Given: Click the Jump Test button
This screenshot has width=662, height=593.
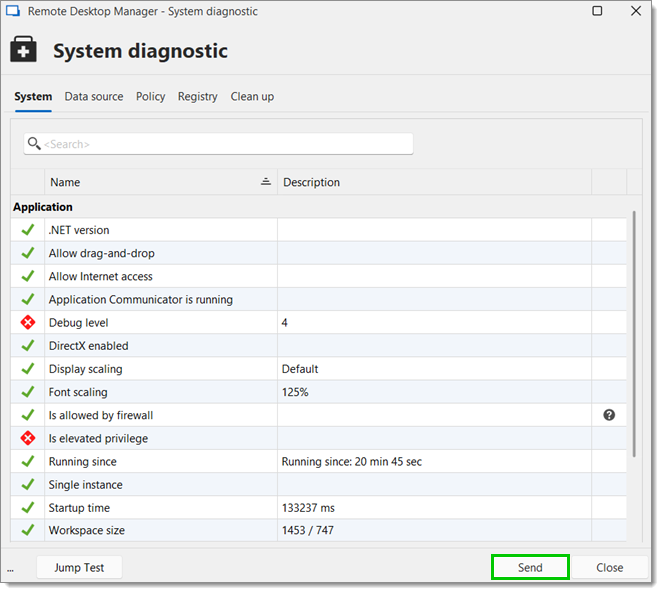Looking at the screenshot, I should click(x=79, y=568).
